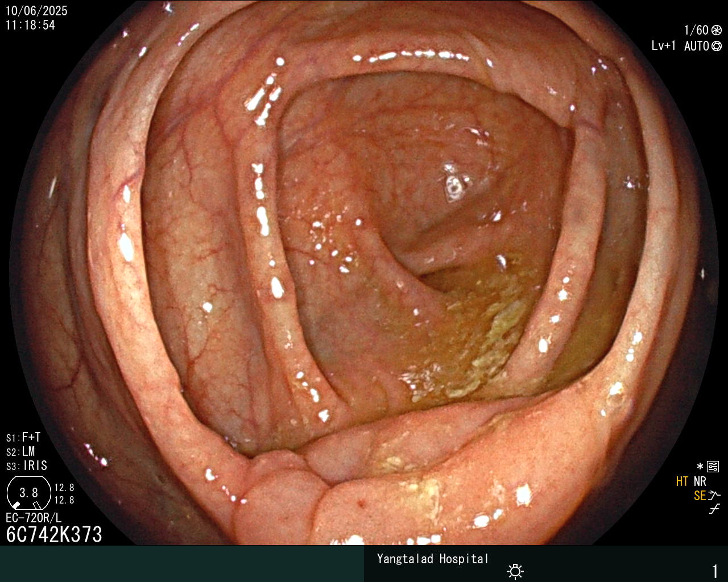The height and width of the screenshot is (582, 728).
Task: Click the lower 12.8 diameter value
Action: click(64, 500)
